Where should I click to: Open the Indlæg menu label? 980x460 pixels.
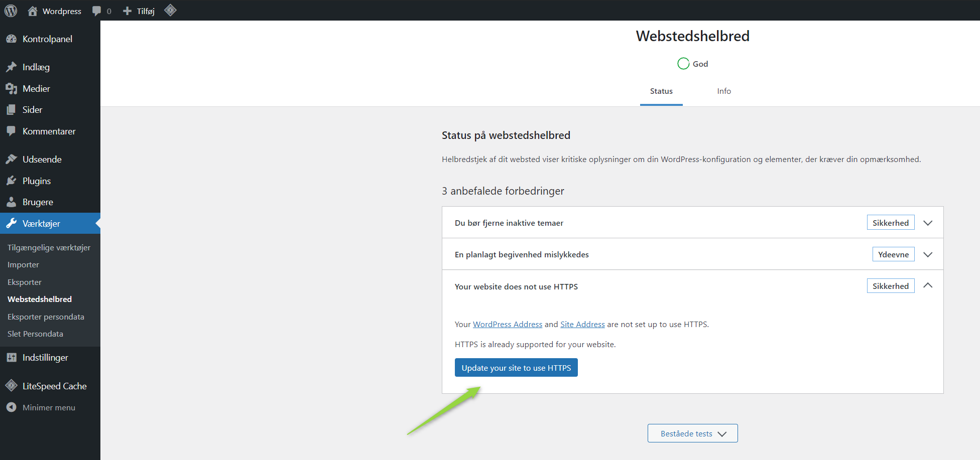pyautogui.click(x=36, y=67)
